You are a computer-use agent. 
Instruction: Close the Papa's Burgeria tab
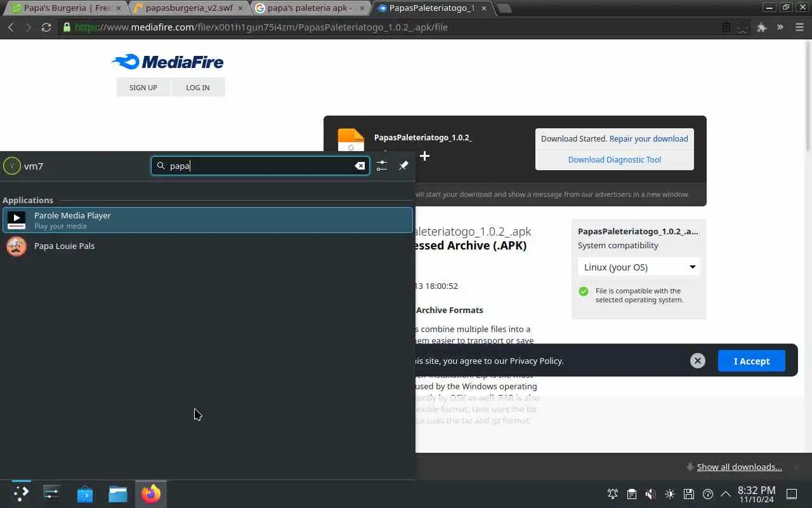pos(119,8)
